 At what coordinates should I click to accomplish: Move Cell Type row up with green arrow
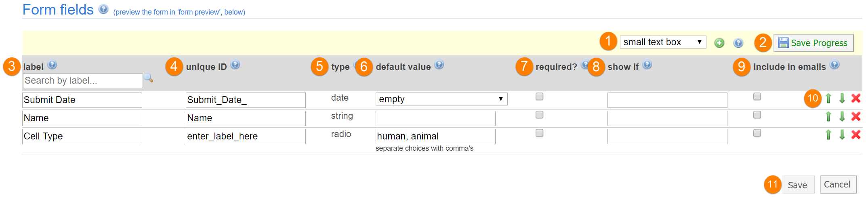828,135
